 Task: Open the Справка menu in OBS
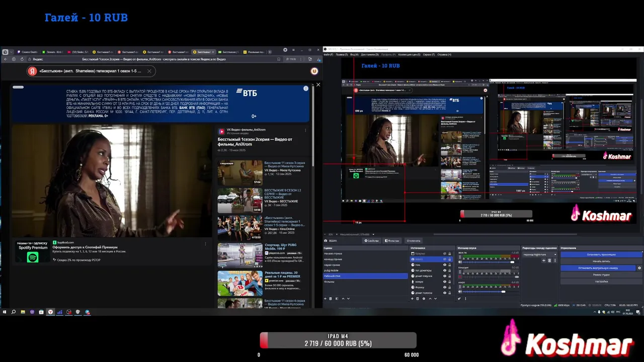pos(444,55)
